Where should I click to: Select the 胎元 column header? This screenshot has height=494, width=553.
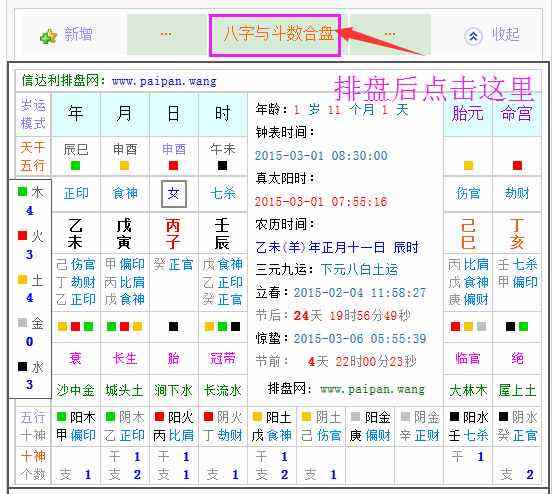pyautogui.click(x=468, y=114)
